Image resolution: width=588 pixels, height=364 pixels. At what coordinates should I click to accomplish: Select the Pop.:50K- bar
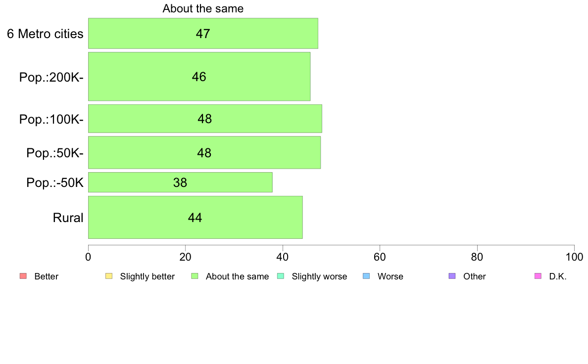point(204,152)
